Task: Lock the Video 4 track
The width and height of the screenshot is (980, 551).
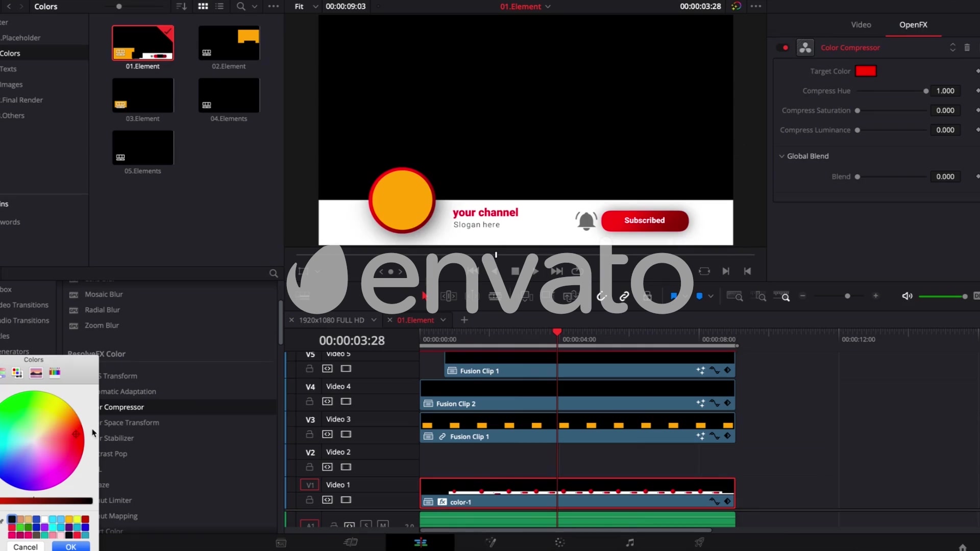Action: point(309,402)
